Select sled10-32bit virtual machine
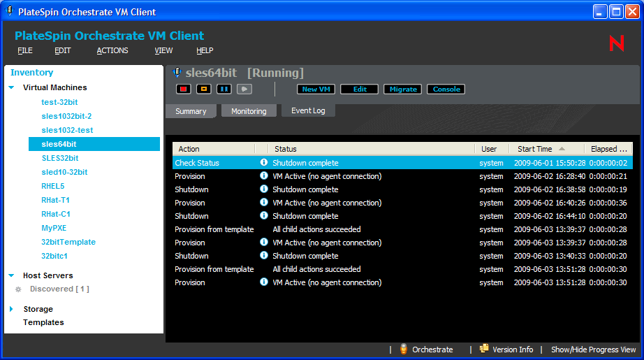The width and height of the screenshot is (644, 360). (64, 172)
